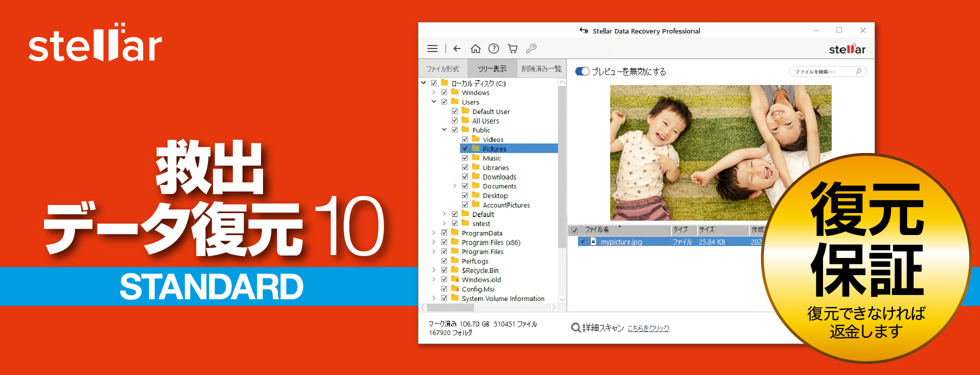The image size is (980, 375).
Task: Select the AccountPictures folder
Action: pos(506,205)
